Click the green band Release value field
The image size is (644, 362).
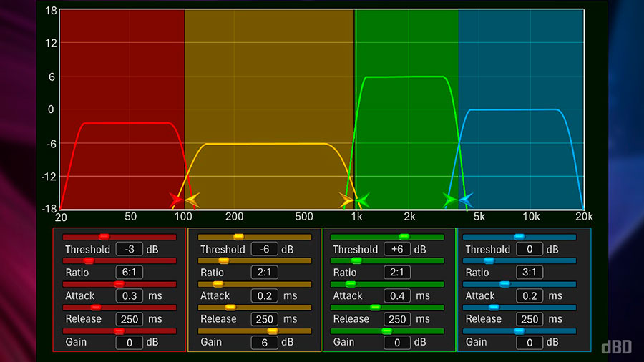(397, 319)
